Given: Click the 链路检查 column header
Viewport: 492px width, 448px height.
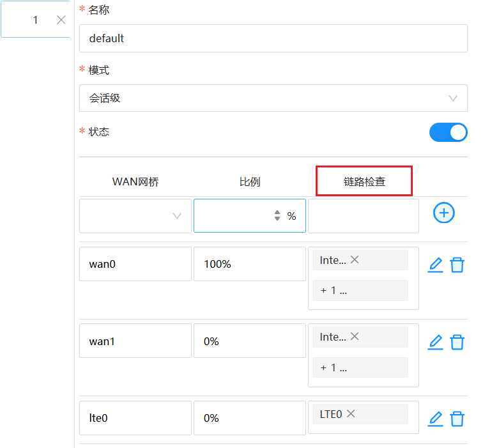Looking at the screenshot, I should point(364,182).
